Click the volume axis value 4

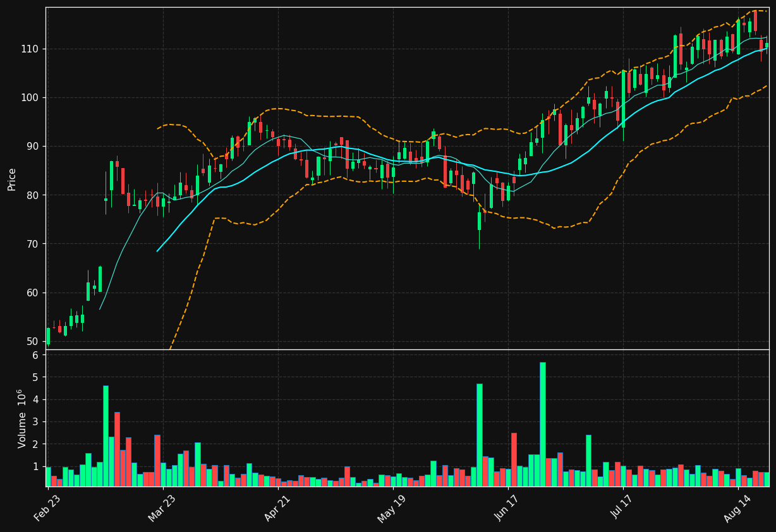coord(36,399)
